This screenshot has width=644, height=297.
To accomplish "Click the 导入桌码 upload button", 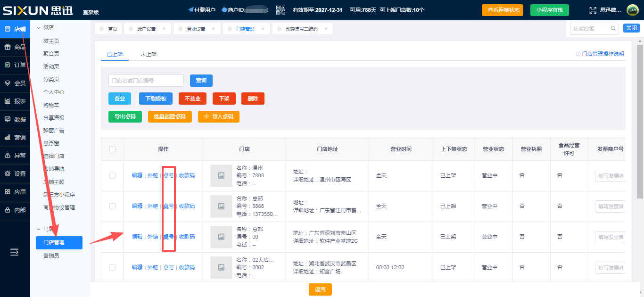I will pos(218,116).
